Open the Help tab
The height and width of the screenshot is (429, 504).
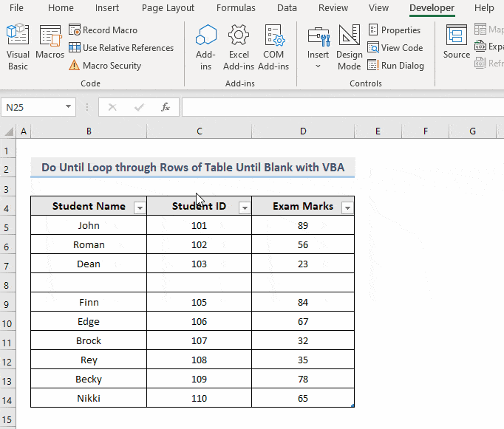[x=484, y=7]
